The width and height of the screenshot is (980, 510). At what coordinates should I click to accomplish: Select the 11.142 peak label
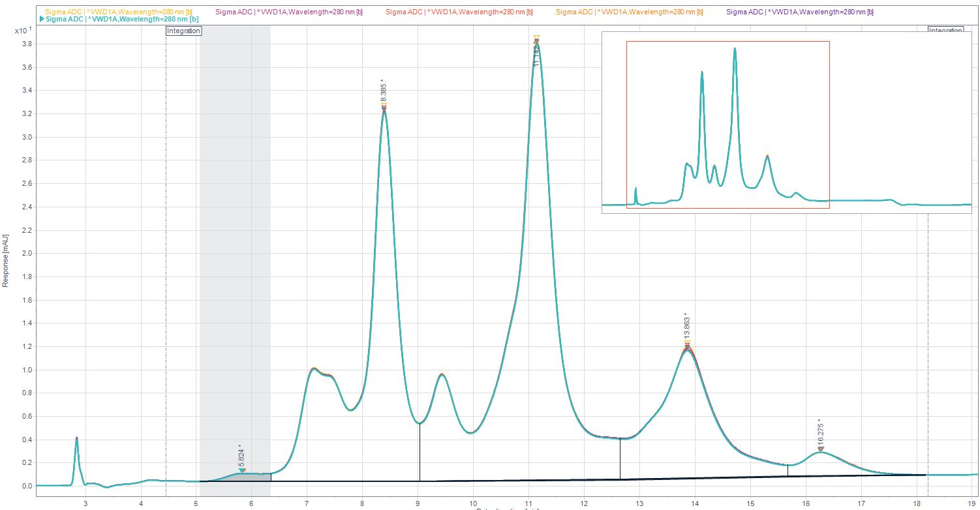point(536,53)
